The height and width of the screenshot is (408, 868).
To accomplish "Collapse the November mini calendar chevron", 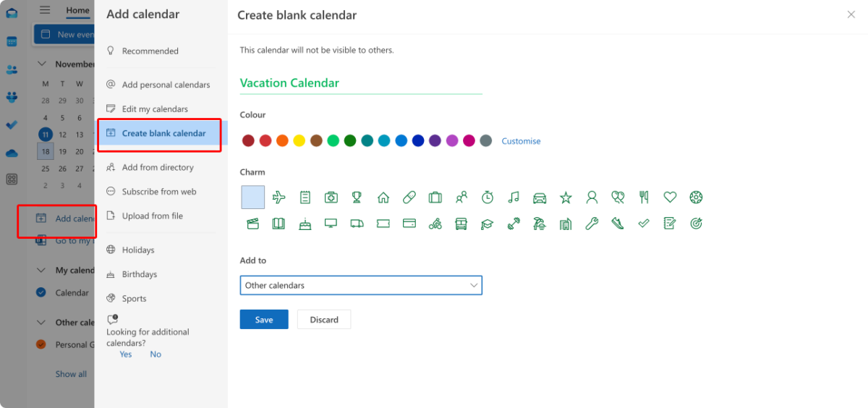I will pos(41,64).
